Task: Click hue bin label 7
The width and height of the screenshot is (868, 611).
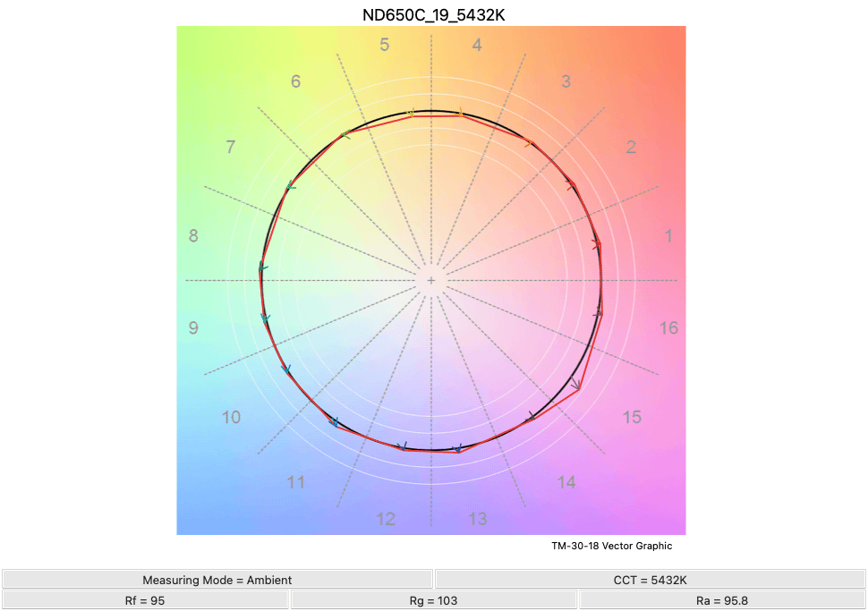Action: (x=231, y=147)
